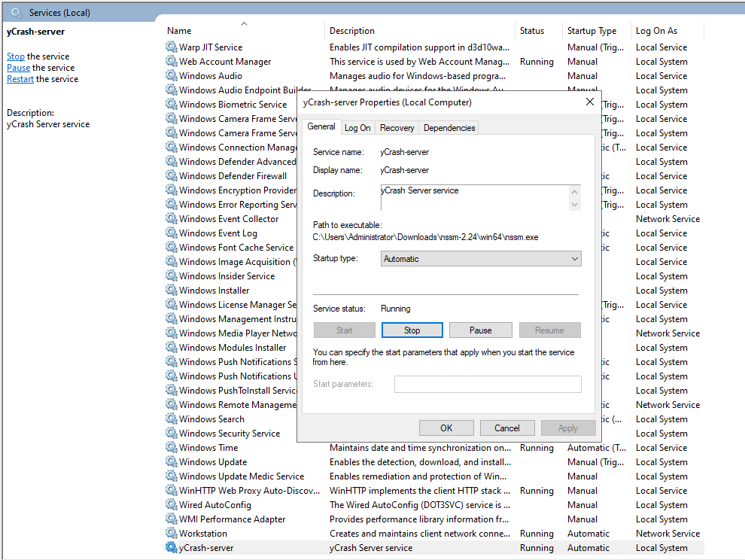Click the Status column header
The height and width of the screenshot is (560, 745).
pyautogui.click(x=531, y=31)
